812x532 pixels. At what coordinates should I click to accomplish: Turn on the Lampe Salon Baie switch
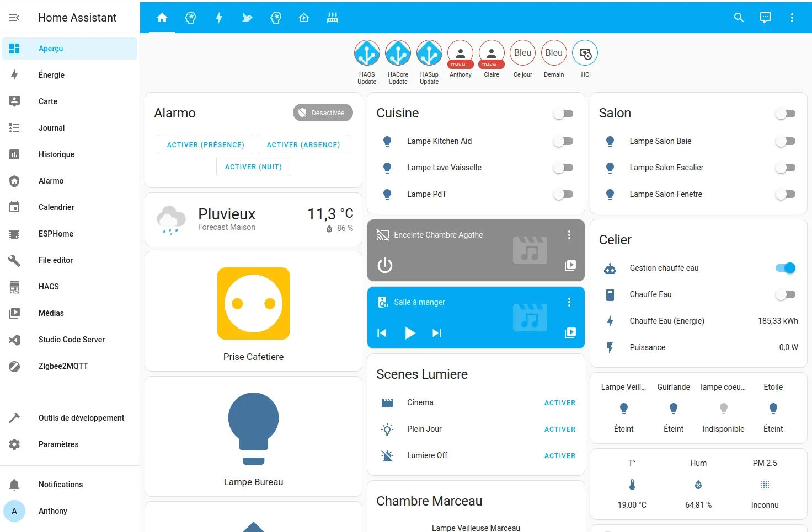(x=785, y=141)
